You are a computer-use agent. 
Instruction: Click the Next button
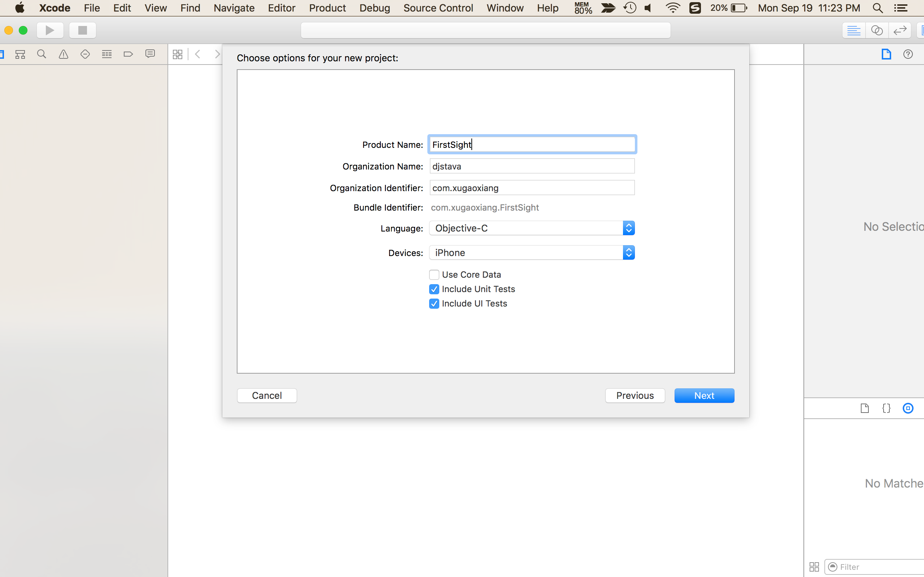[x=704, y=395]
